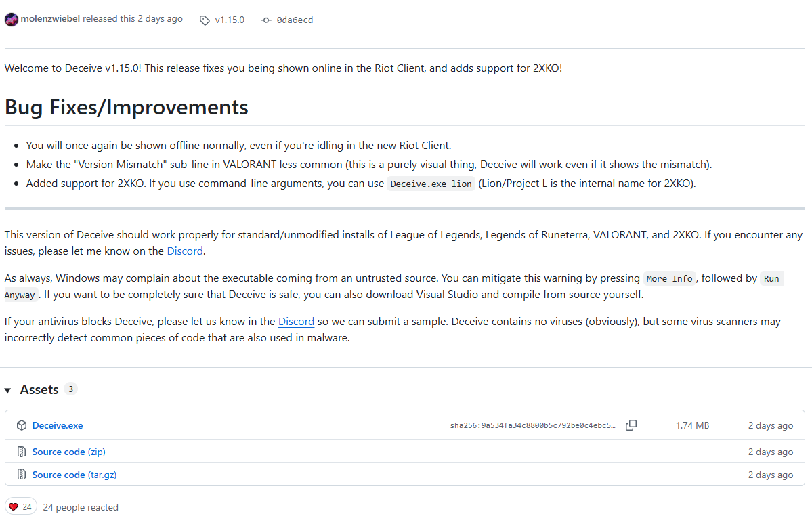Download Source code (zip)
The width and height of the screenshot is (812, 518).
pos(69,452)
